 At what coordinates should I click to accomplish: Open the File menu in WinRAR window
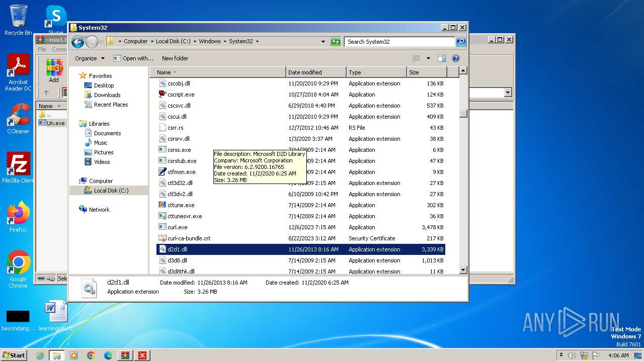pyautogui.click(x=42, y=49)
